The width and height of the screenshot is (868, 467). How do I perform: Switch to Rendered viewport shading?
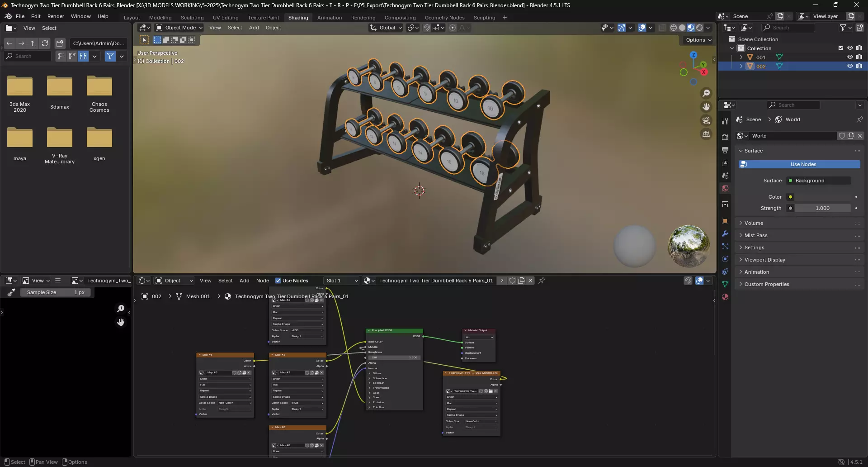click(x=699, y=28)
